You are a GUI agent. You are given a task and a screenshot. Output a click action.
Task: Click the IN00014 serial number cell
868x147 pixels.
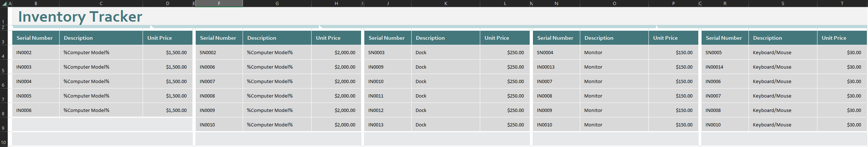point(725,67)
